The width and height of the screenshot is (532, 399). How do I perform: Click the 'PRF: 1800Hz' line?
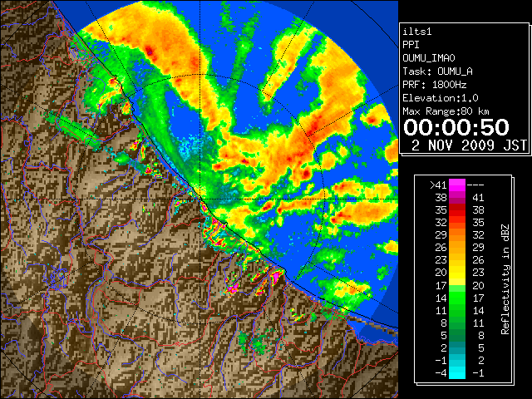coord(435,85)
